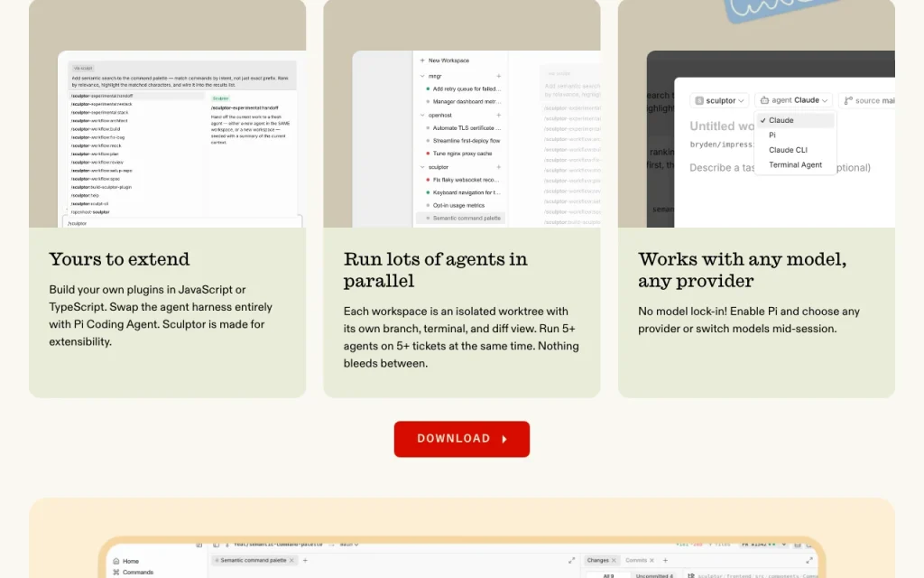Click the plus icon on the mngr row
The image size is (924, 578).
coord(498,76)
